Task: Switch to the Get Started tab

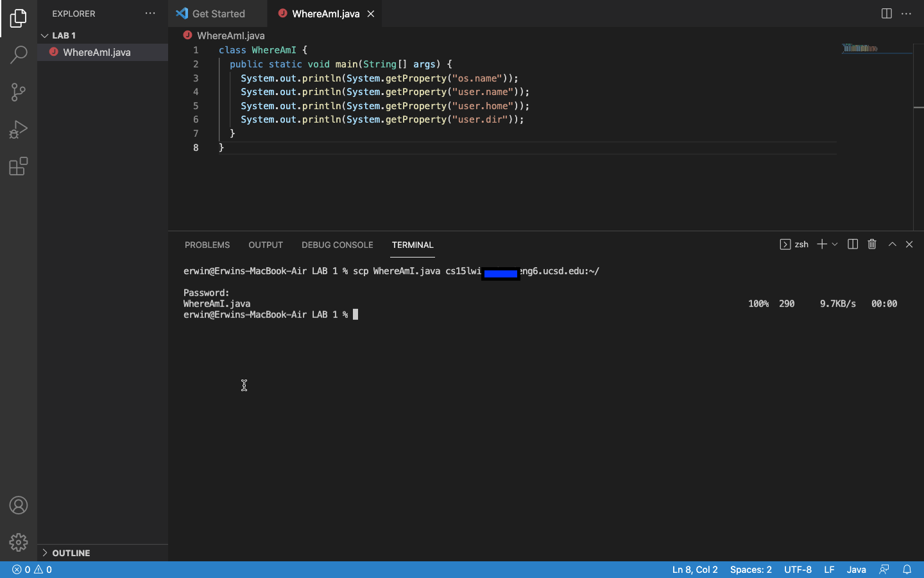Action: pyautogui.click(x=218, y=13)
